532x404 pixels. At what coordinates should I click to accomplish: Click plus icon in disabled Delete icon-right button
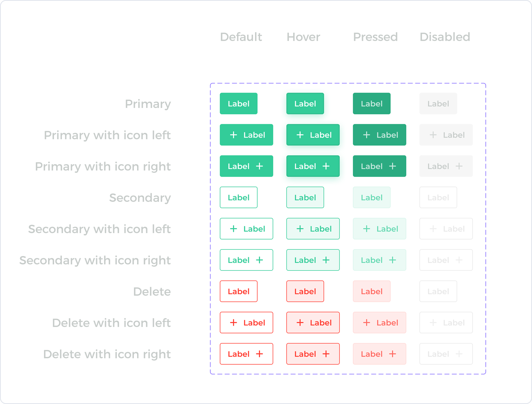tap(459, 354)
